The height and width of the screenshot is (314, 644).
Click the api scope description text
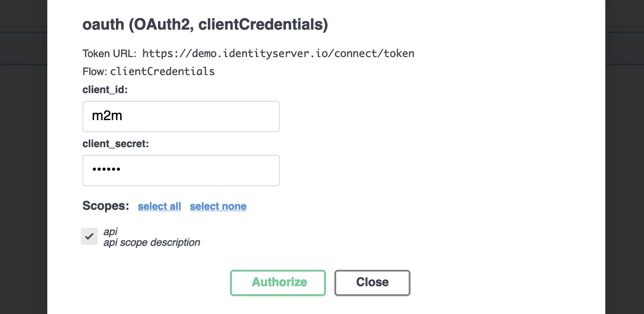point(152,242)
